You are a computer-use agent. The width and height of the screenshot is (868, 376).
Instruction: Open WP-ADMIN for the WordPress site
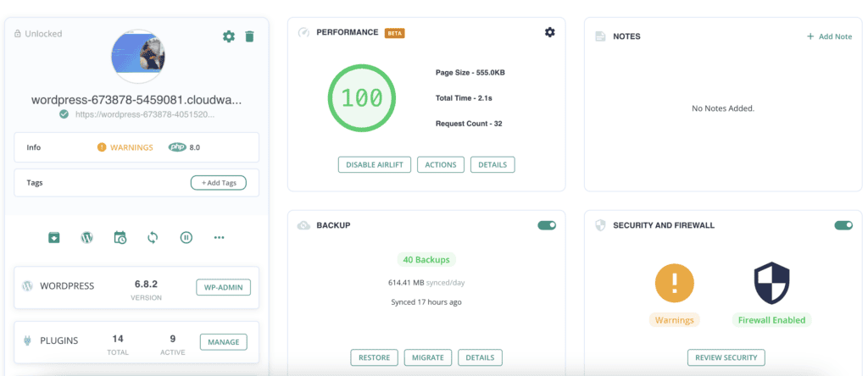tap(224, 288)
